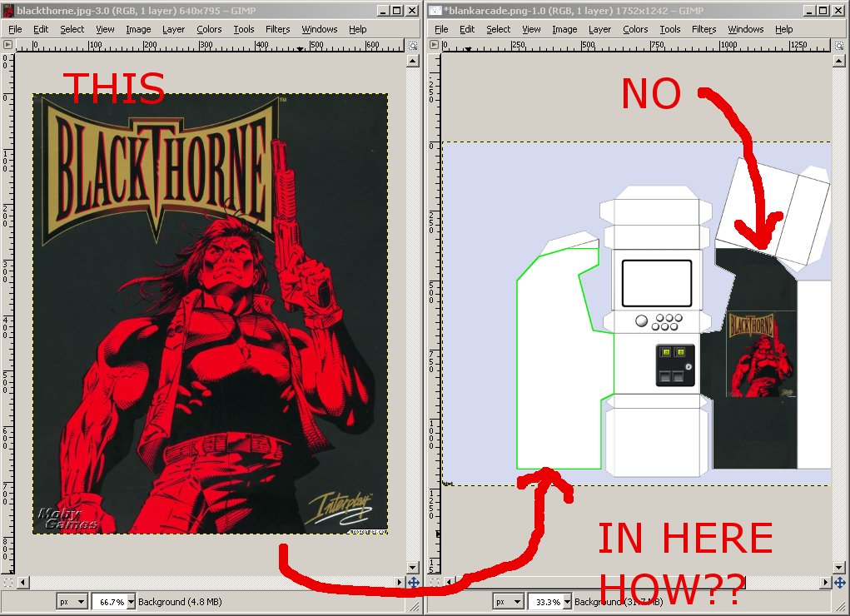Click horizontal scroll left arrow in blackthorne.jpg window

click(x=22, y=583)
